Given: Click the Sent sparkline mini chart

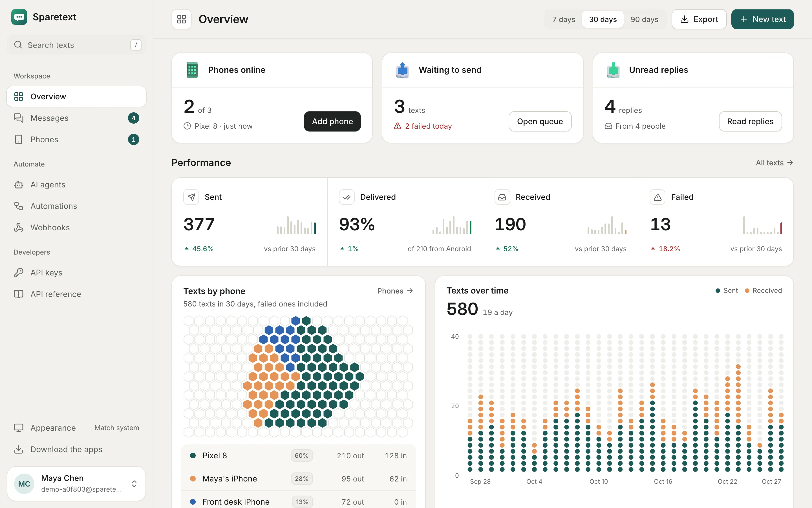Looking at the screenshot, I should point(296,225).
